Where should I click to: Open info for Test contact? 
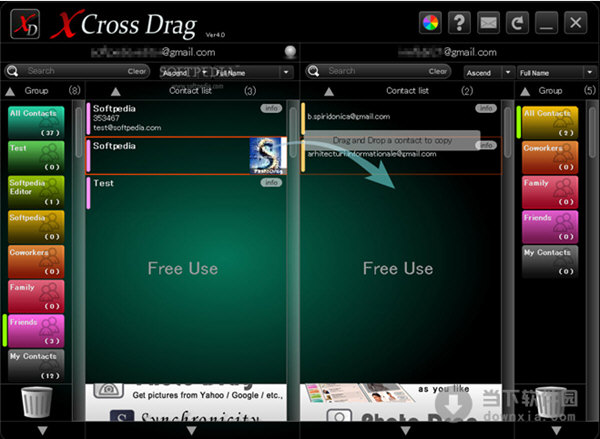coord(271,183)
